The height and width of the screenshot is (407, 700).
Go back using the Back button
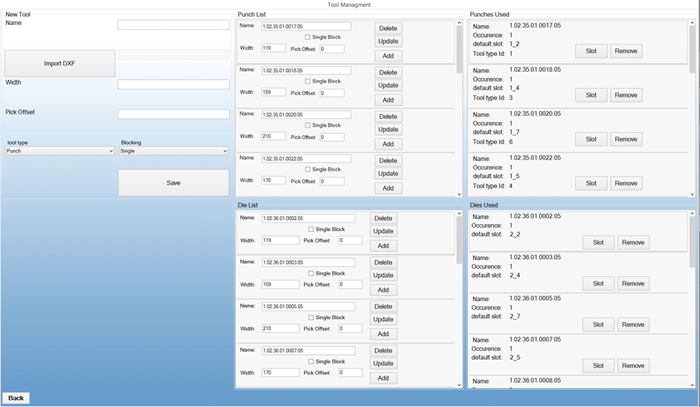point(17,397)
